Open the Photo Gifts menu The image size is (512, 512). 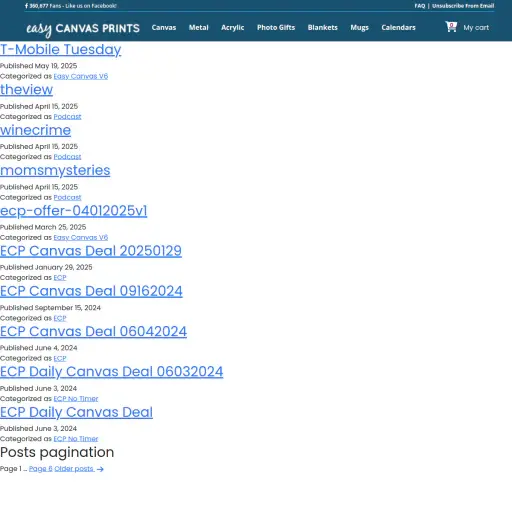coord(276,28)
